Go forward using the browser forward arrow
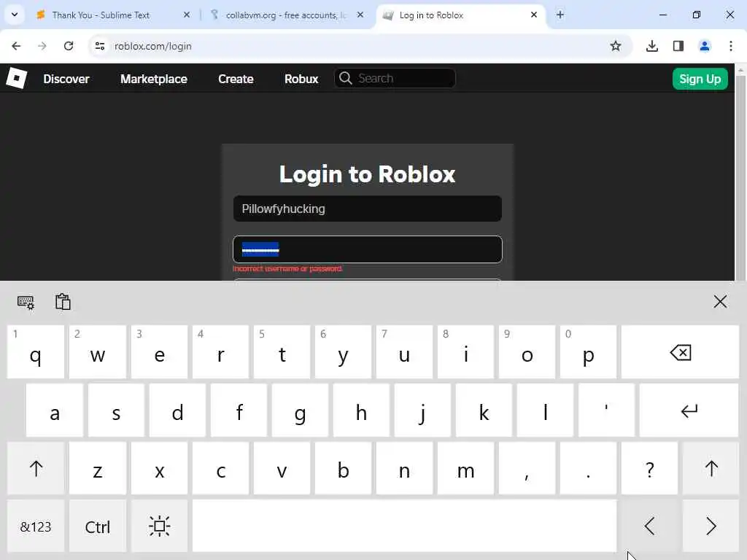 click(42, 46)
